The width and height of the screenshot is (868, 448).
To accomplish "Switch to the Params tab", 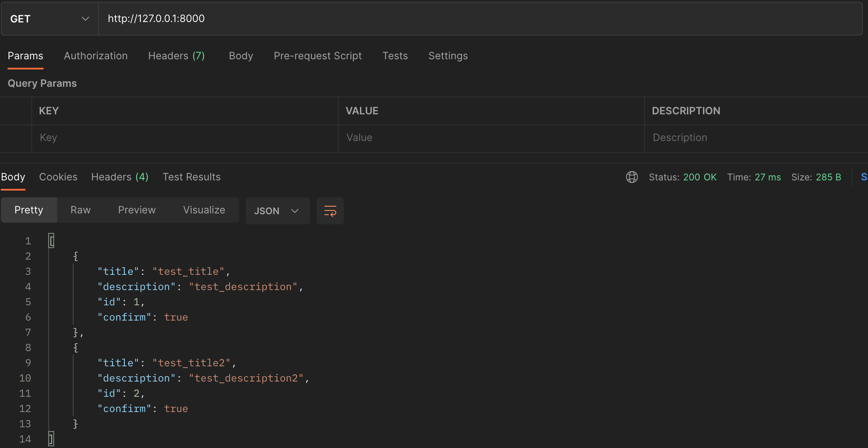I will point(25,56).
